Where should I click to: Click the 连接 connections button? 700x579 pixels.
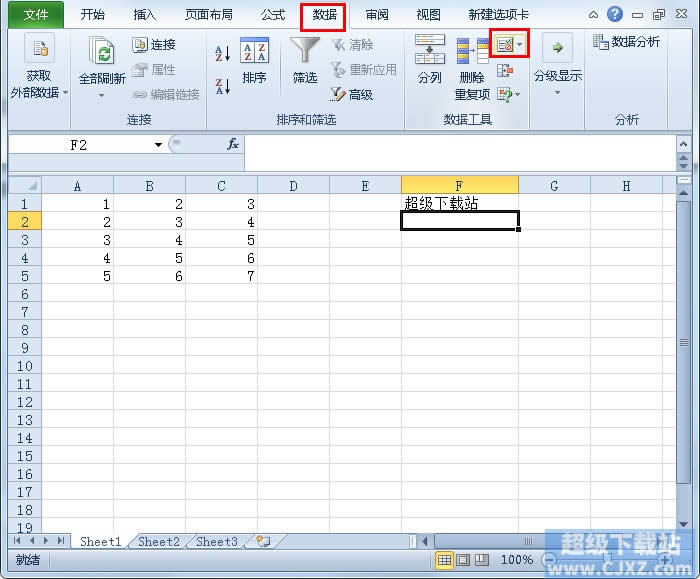(154, 45)
